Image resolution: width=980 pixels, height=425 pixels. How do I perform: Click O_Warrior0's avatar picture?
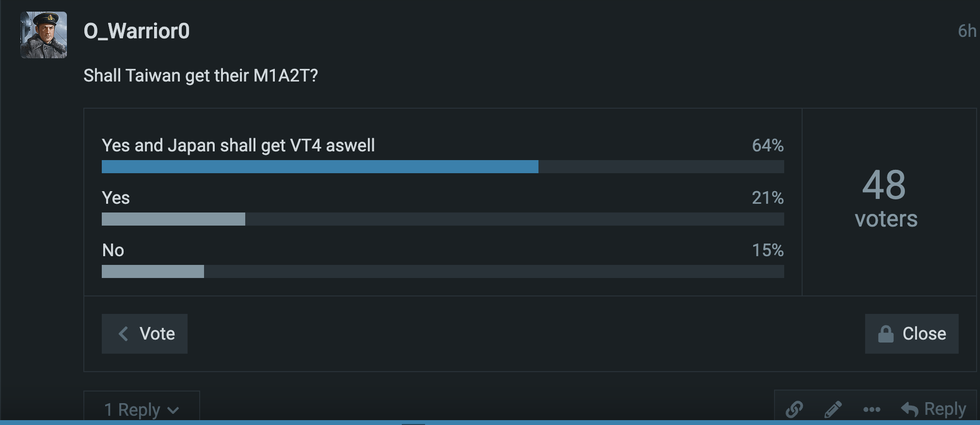(44, 35)
